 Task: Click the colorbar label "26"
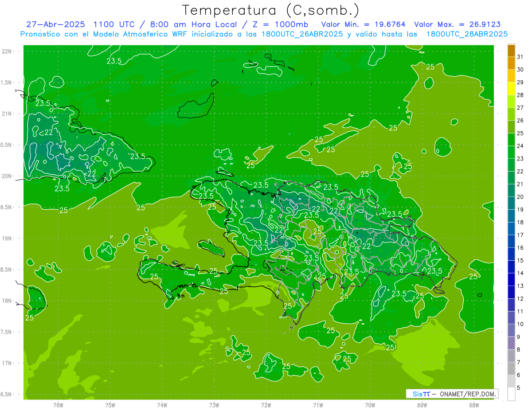click(x=520, y=121)
